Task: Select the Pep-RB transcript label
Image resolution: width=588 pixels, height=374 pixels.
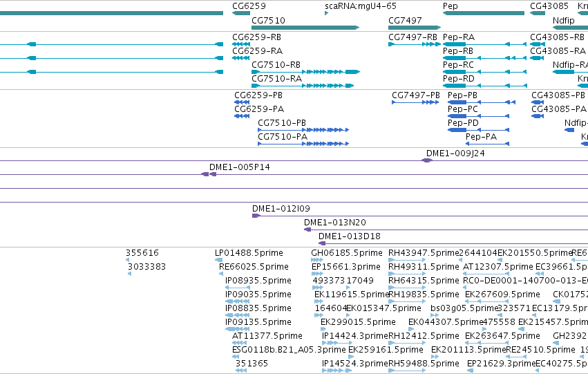Action: (458, 51)
